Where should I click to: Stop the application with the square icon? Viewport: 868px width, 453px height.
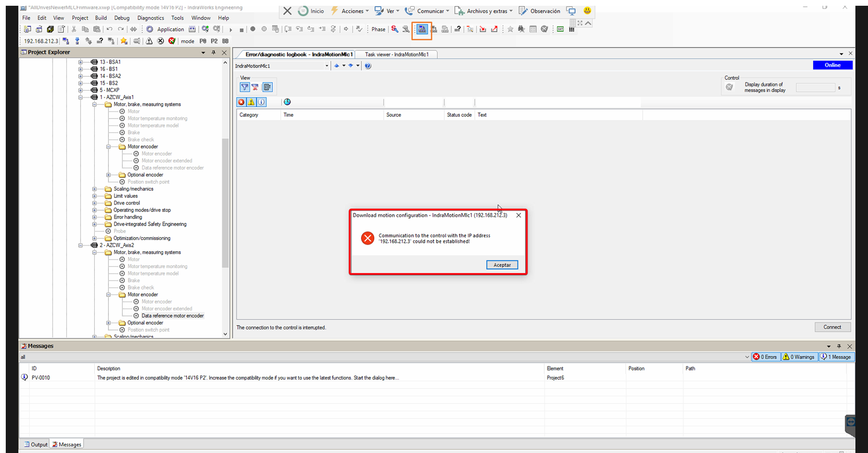click(x=241, y=30)
